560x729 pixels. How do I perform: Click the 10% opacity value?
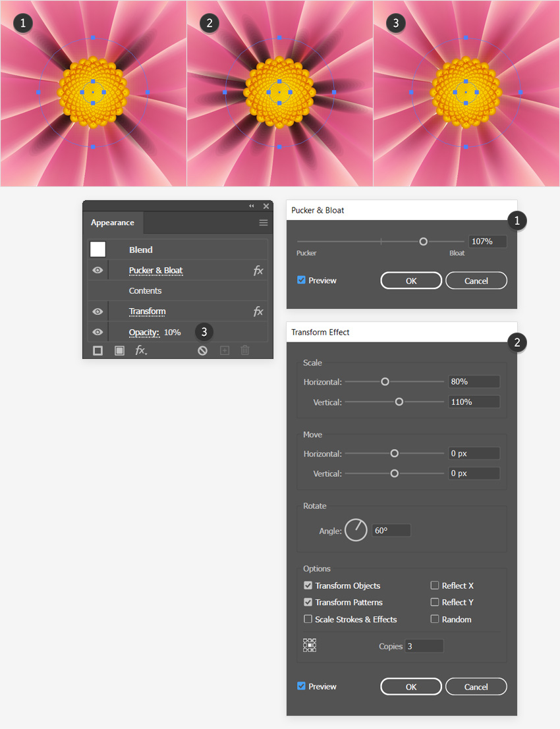172,333
